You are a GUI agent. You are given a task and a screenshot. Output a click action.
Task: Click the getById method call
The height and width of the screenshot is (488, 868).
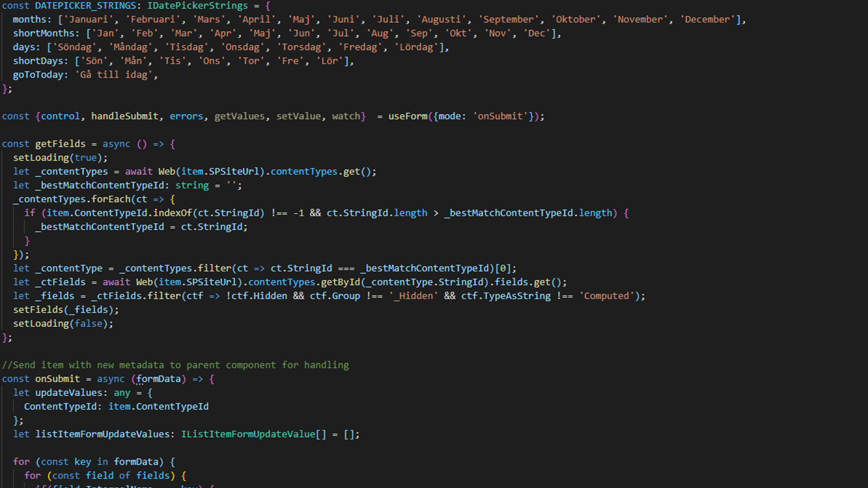click(x=340, y=282)
